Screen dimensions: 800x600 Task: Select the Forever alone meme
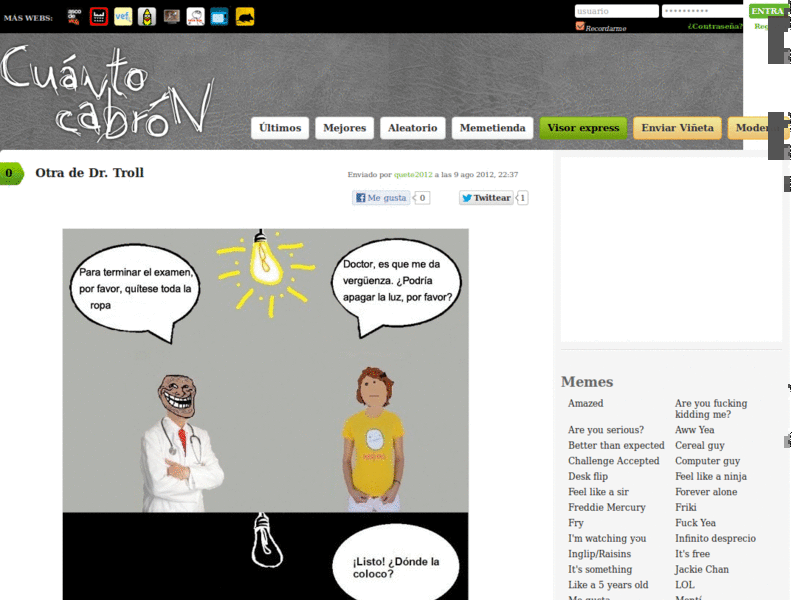coord(706,492)
